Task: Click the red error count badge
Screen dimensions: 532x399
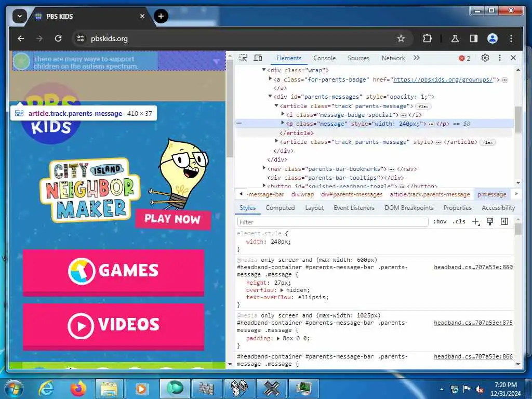Action: 464,58
